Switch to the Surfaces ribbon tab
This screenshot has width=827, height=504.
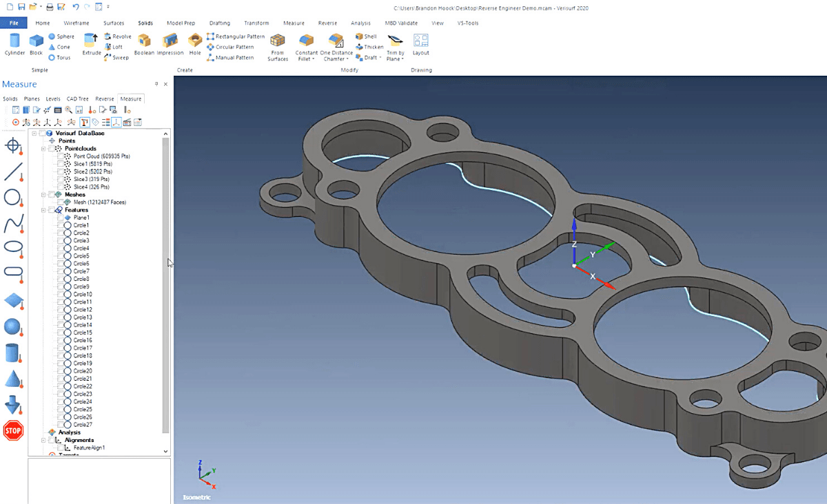point(114,23)
